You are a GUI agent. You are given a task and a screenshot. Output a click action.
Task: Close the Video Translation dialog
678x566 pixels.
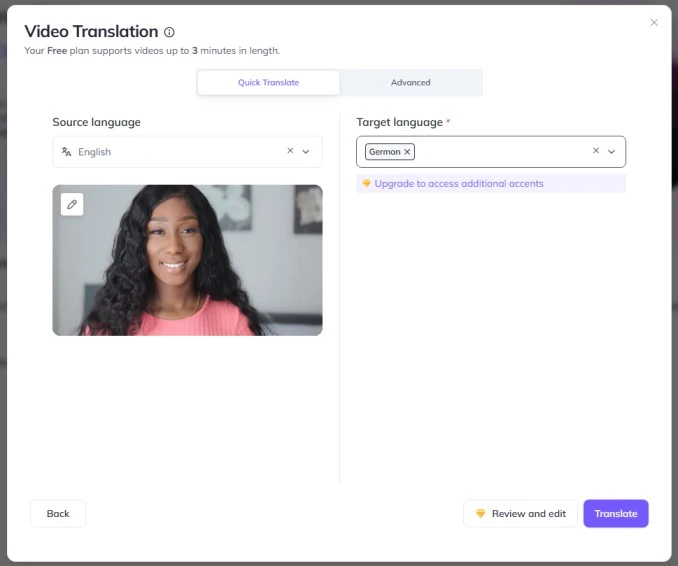[654, 22]
